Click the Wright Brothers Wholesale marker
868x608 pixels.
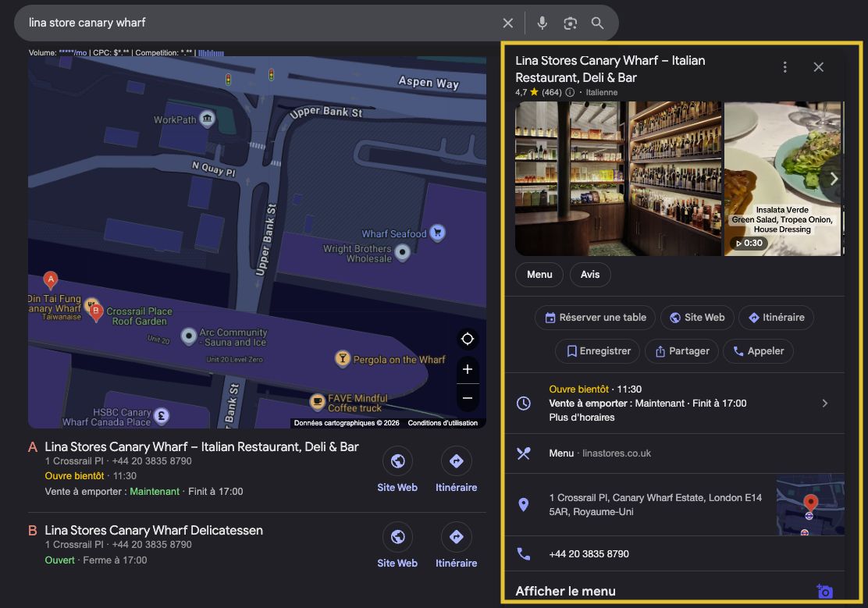(403, 253)
